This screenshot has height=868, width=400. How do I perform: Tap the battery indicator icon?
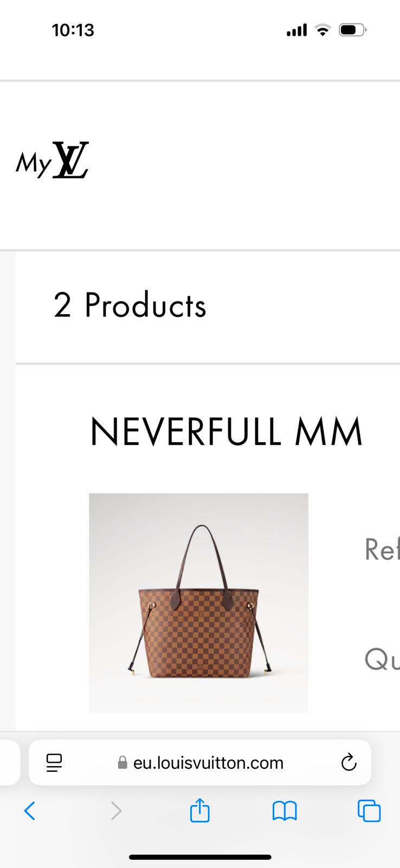[353, 30]
